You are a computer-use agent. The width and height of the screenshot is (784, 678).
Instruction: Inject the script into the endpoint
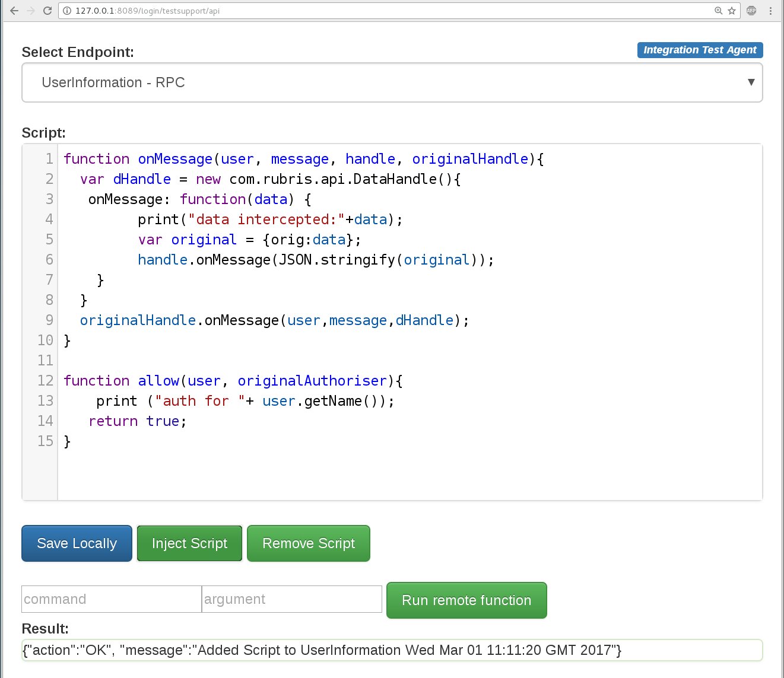tap(189, 543)
